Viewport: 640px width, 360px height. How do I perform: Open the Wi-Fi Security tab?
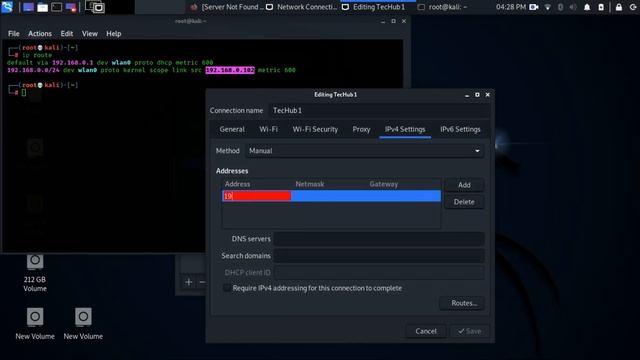pyautogui.click(x=315, y=129)
